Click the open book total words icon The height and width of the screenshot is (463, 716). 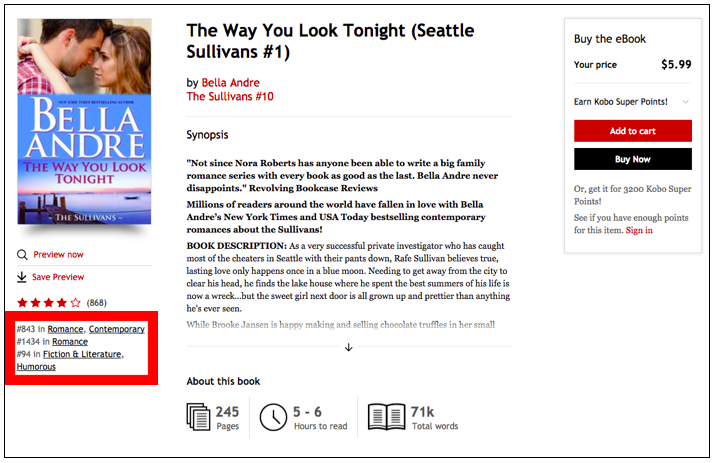[386, 416]
